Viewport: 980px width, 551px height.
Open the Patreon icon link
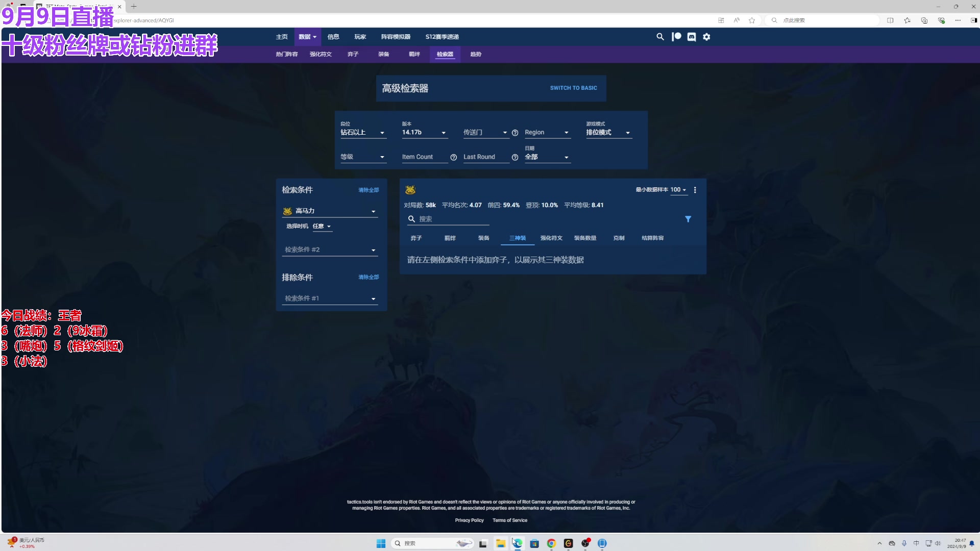coord(676,37)
